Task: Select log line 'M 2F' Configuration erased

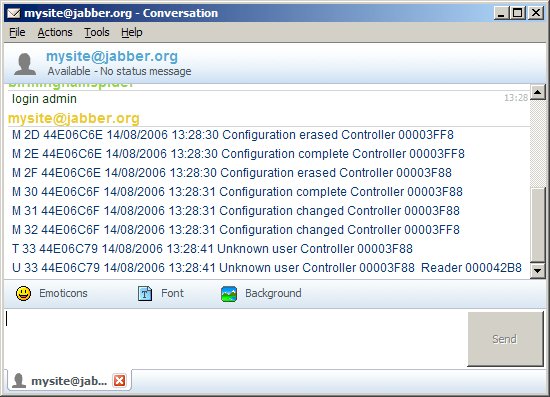Action: 232,173
